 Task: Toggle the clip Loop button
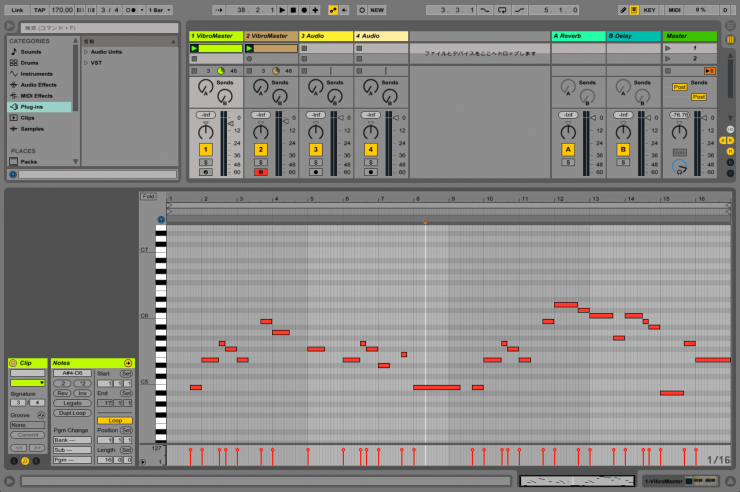click(115, 420)
